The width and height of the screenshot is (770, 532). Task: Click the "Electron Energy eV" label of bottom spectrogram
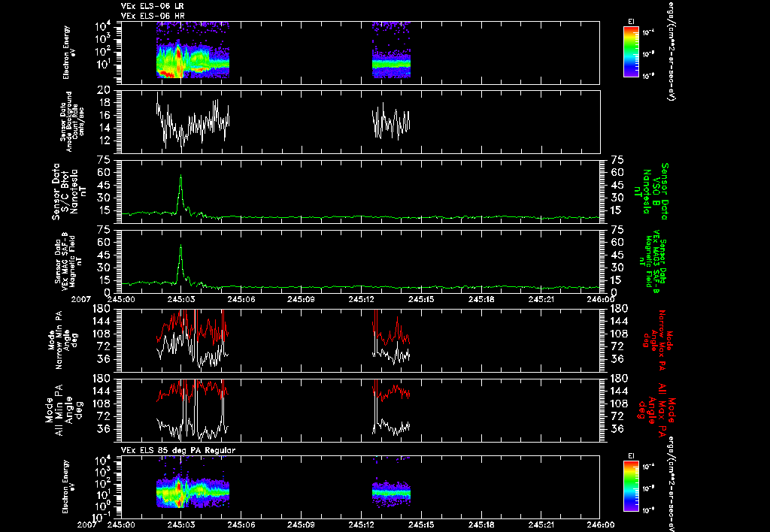(68, 487)
